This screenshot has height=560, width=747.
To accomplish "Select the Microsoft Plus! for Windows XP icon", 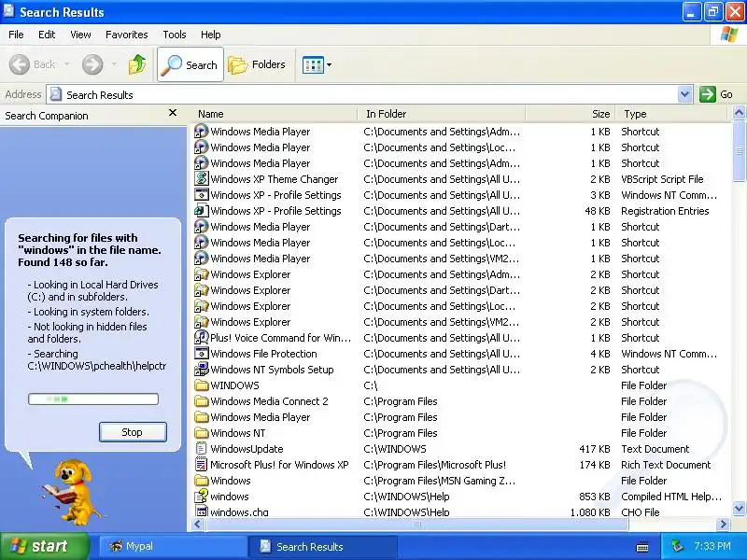I will click(202, 464).
